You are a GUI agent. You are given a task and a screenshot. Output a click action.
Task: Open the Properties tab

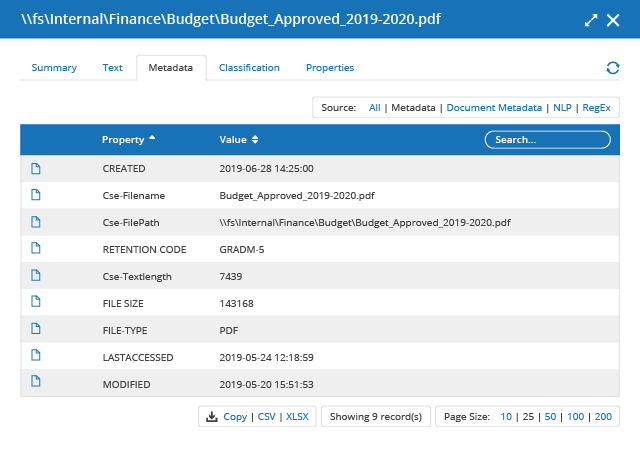click(330, 68)
